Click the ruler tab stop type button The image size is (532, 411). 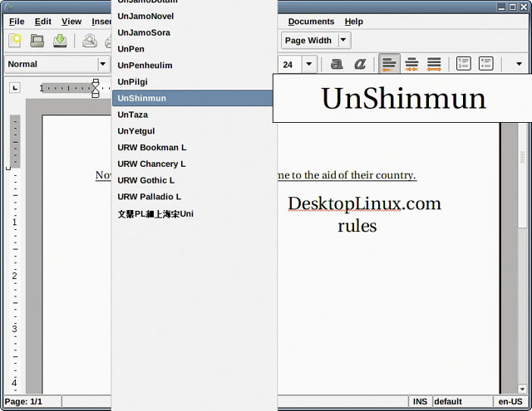pos(15,88)
